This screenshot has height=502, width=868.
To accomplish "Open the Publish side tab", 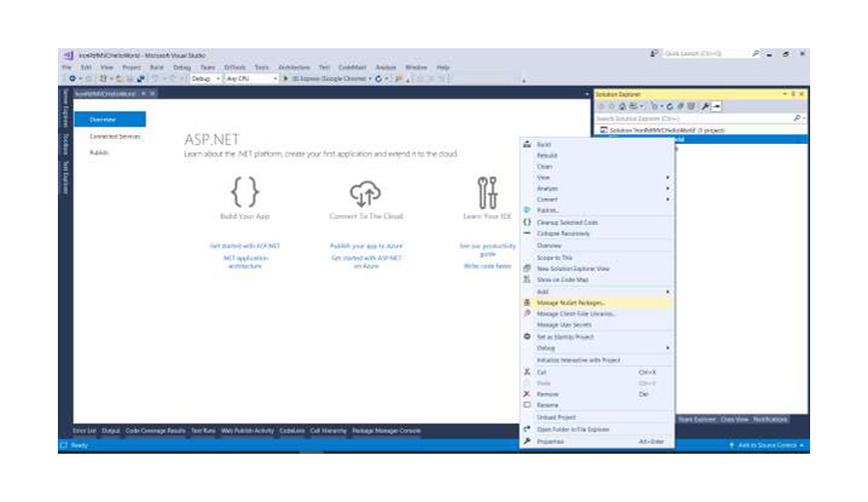I will pyautogui.click(x=99, y=153).
